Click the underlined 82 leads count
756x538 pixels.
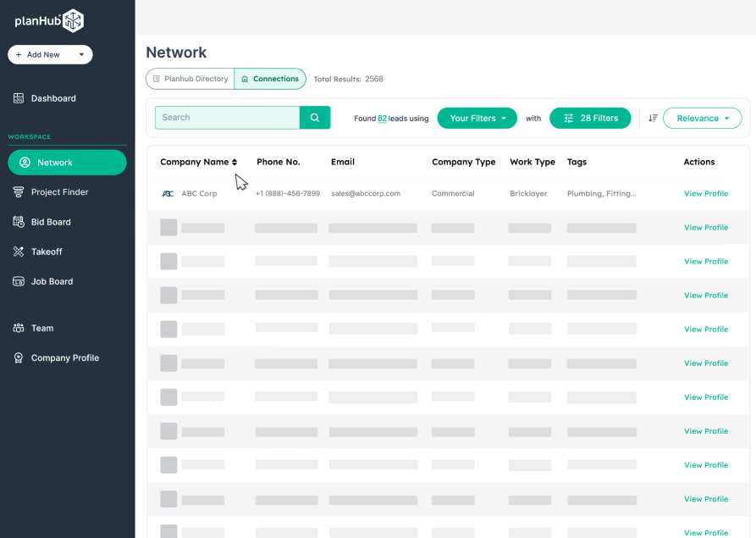point(382,119)
